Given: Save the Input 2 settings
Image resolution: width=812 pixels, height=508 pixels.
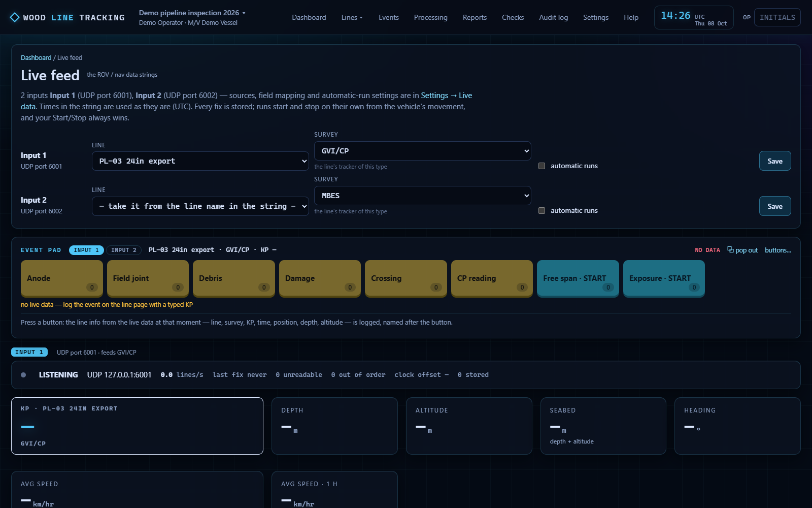Looking at the screenshot, I should tap(775, 206).
